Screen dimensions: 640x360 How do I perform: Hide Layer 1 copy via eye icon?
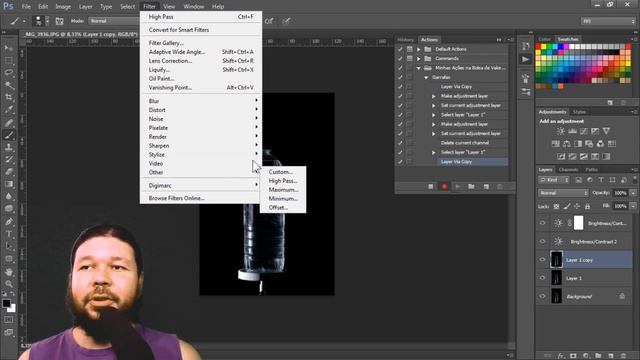pos(542,260)
